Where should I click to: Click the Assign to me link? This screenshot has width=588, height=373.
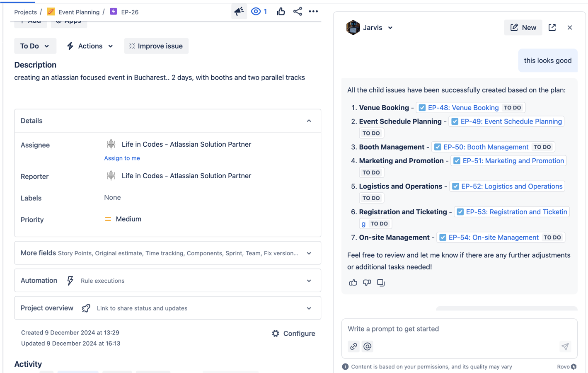[x=122, y=158]
